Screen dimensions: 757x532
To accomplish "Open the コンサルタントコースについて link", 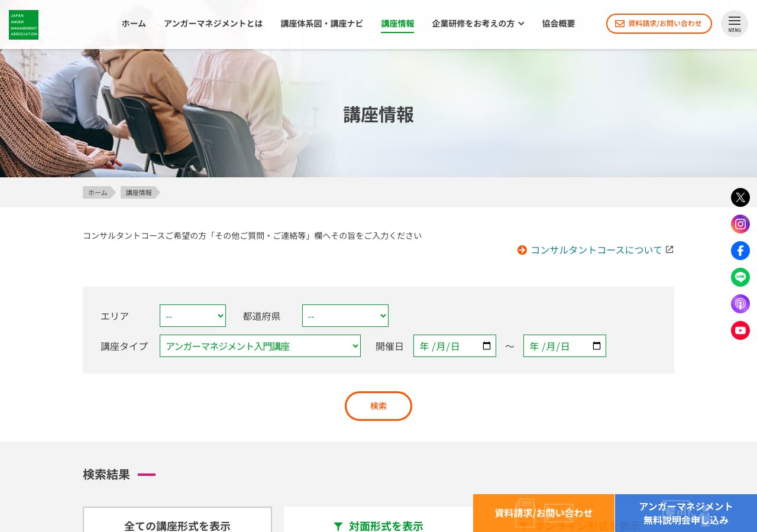I will point(596,250).
